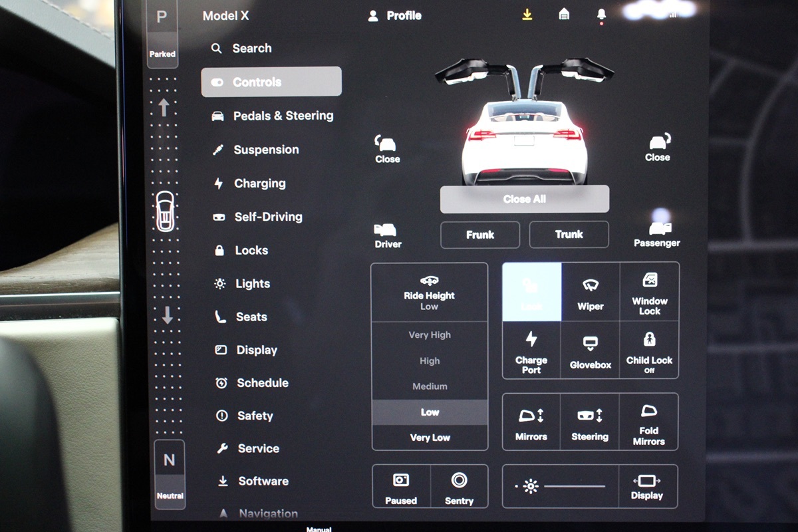This screenshot has width=798, height=532.
Task: Open the Trunk
Action: pyautogui.click(x=569, y=235)
